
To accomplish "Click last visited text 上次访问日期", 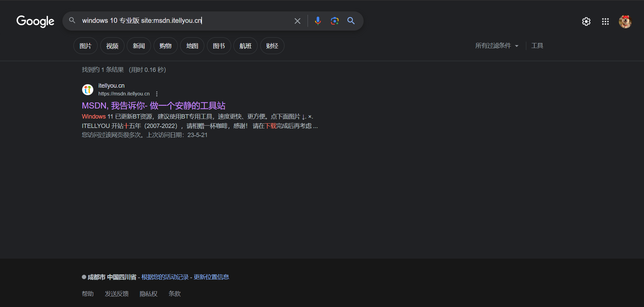I will tap(177, 135).
